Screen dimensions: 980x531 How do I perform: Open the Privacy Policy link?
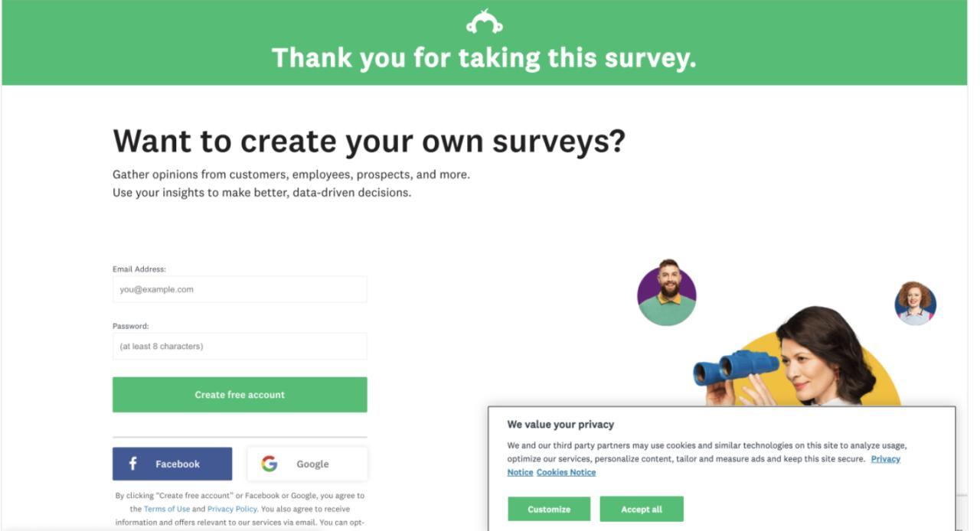232,509
